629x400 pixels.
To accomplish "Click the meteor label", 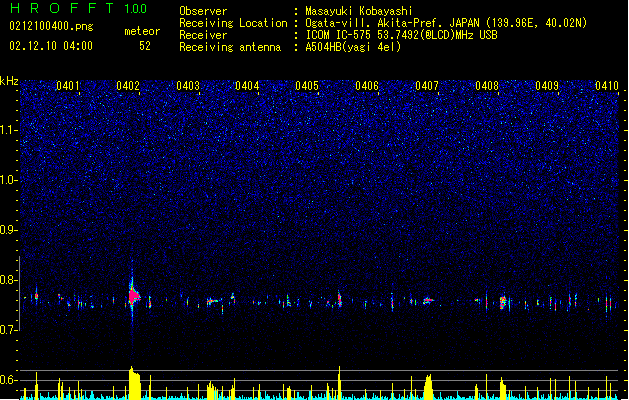I will pos(142,31).
